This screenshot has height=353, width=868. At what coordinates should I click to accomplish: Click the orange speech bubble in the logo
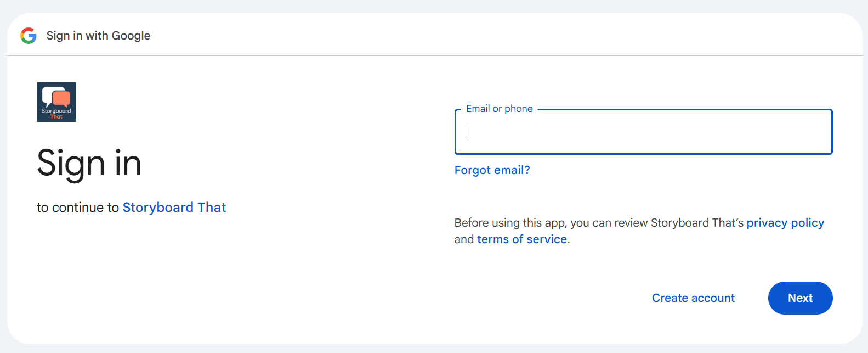click(61, 98)
